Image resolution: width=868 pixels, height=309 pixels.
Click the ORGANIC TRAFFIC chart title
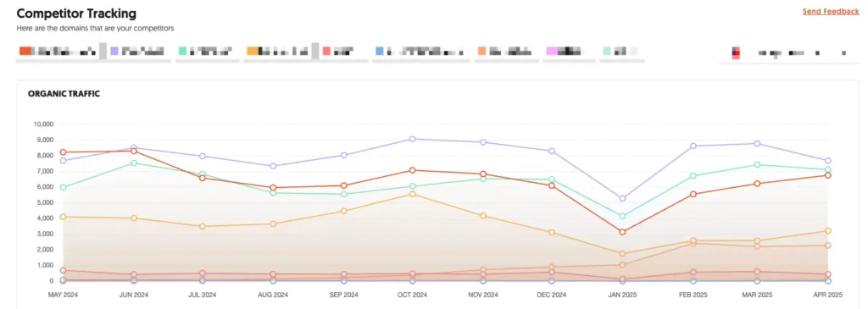(64, 94)
